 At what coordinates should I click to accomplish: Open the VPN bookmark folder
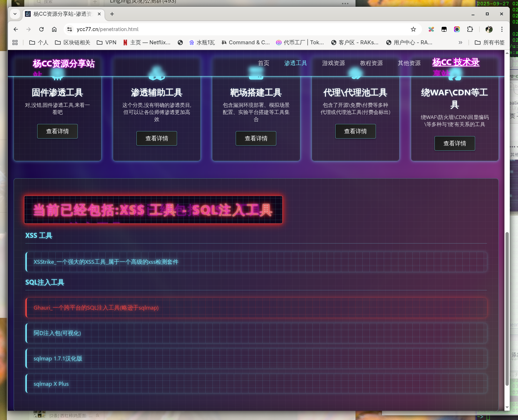pyautogui.click(x=107, y=42)
